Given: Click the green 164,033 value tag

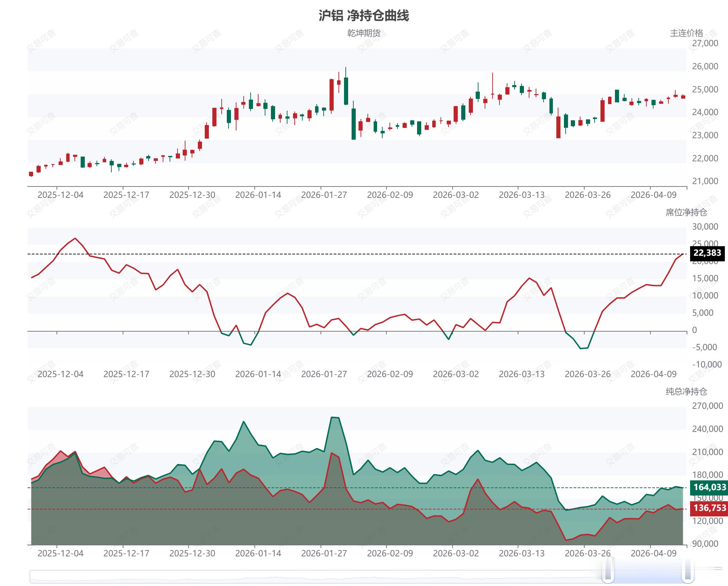Looking at the screenshot, I should 709,487.
